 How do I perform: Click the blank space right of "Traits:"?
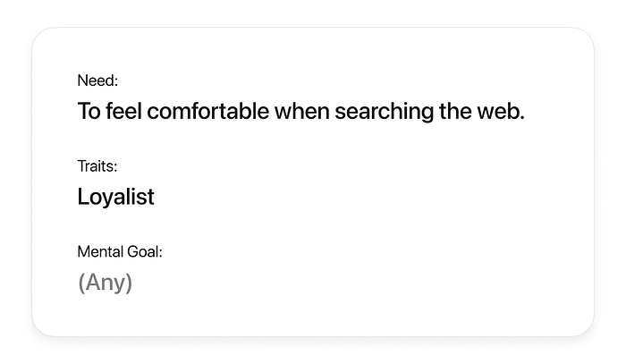(313, 166)
